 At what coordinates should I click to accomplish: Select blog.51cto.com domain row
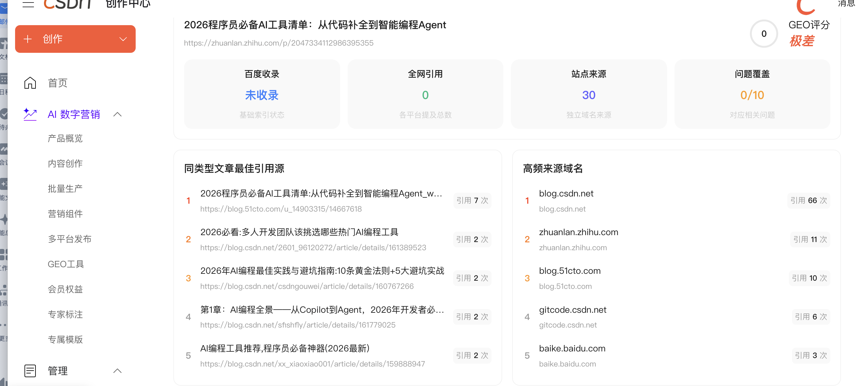click(676, 278)
